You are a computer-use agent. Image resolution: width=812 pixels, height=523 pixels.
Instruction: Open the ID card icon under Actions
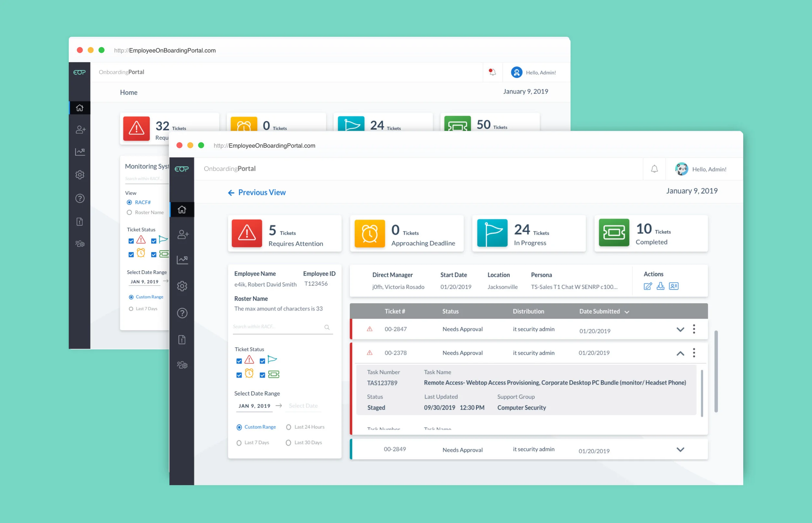[673, 286]
